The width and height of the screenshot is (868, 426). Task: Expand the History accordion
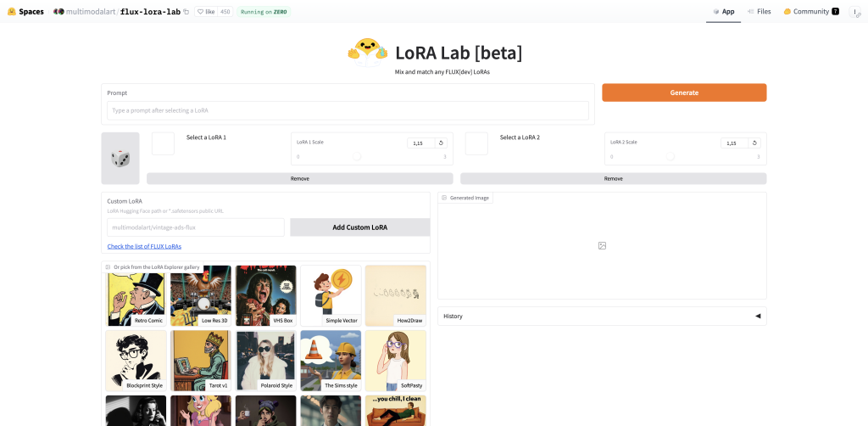click(x=603, y=316)
